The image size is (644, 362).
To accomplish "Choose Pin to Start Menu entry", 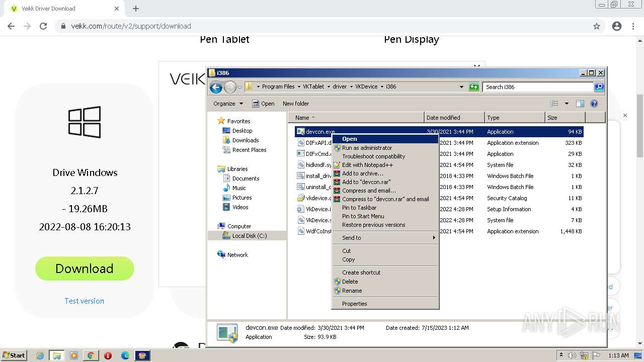I will click(385, 216).
